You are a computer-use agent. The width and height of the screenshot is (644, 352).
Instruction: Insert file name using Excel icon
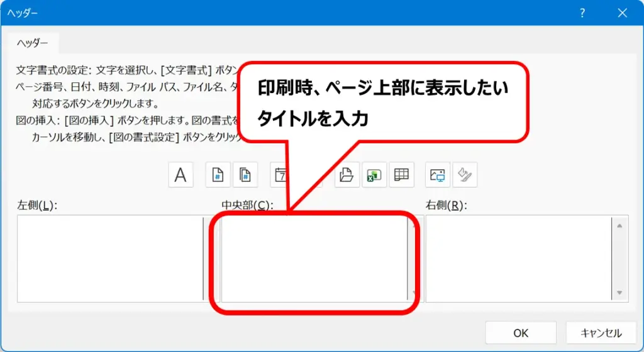click(374, 175)
